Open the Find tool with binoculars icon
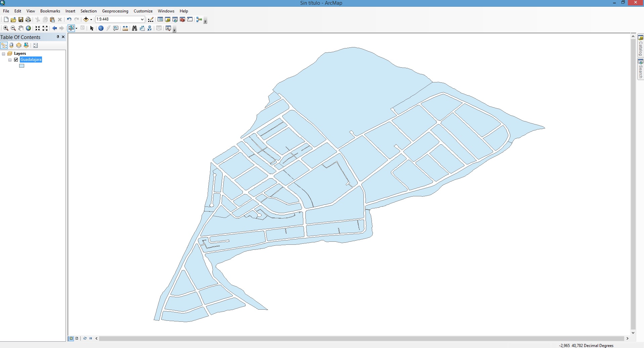Image resolution: width=644 pixels, height=348 pixels. click(134, 28)
